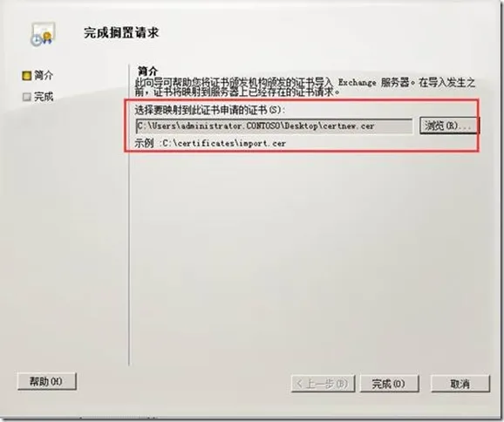The width and height of the screenshot is (504, 422).
Task: Click the 示例 label under the path field
Action: [144, 143]
